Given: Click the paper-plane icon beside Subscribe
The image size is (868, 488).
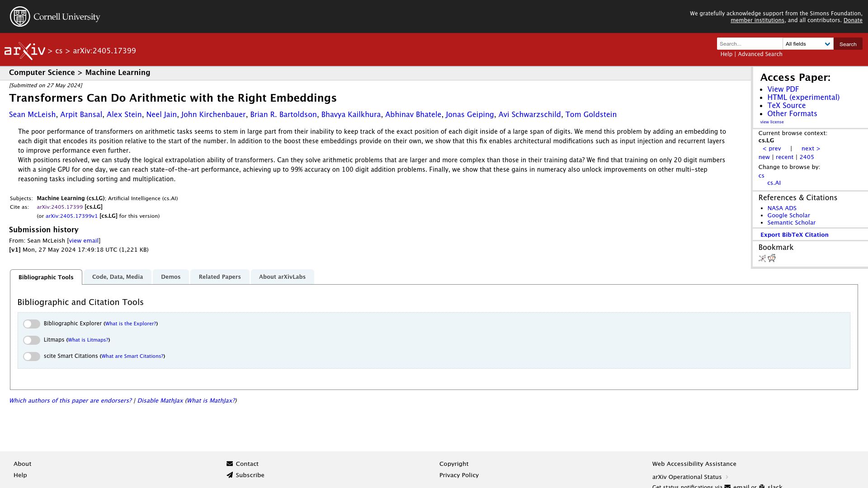Looking at the screenshot, I should click(230, 475).
